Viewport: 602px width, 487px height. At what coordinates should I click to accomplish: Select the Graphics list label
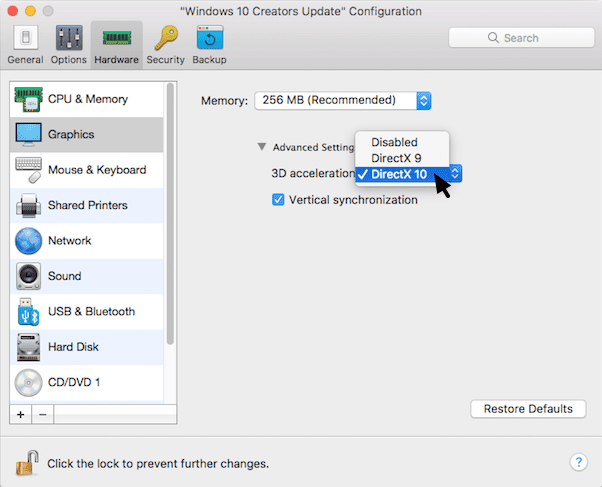point(71,134)
